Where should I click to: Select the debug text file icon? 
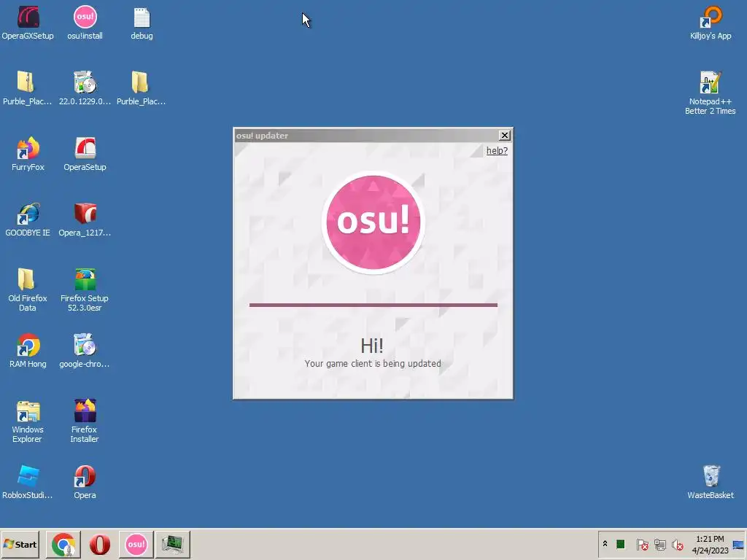[x=142, y=23]
